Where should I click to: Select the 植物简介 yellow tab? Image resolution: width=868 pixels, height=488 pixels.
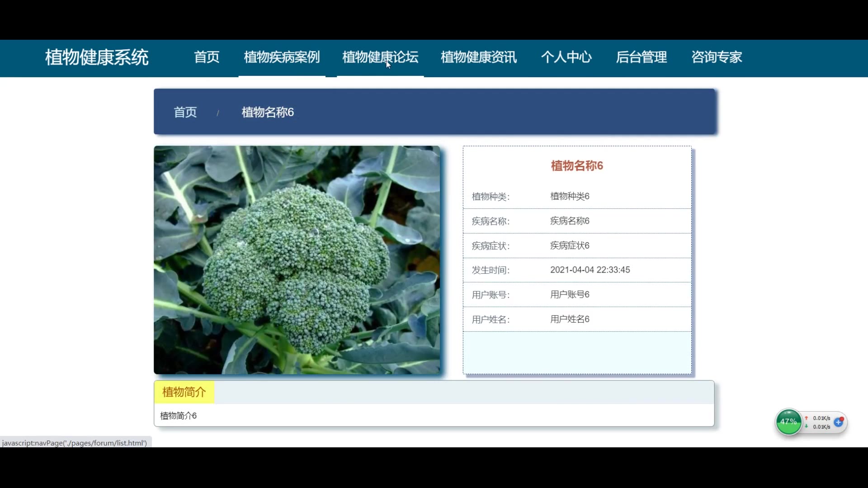pos(184,392)
